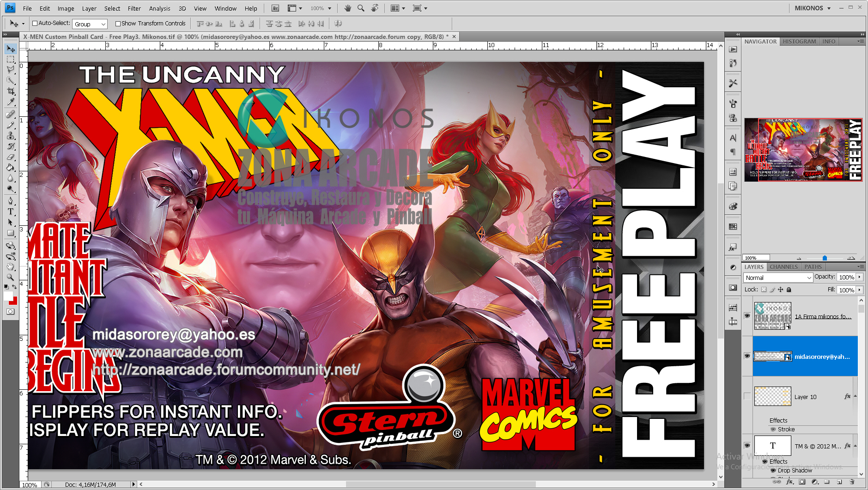Screen dimensions: 868x490
Task: Hide the 1A Firma mikonos layer
Action: (x=747, y=316)
